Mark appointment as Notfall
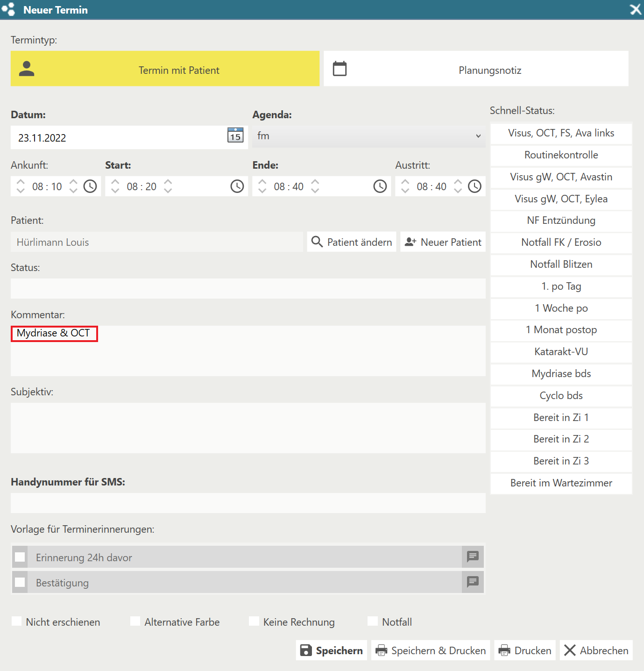Screen dimensions: 644x671 click(373, 621)
